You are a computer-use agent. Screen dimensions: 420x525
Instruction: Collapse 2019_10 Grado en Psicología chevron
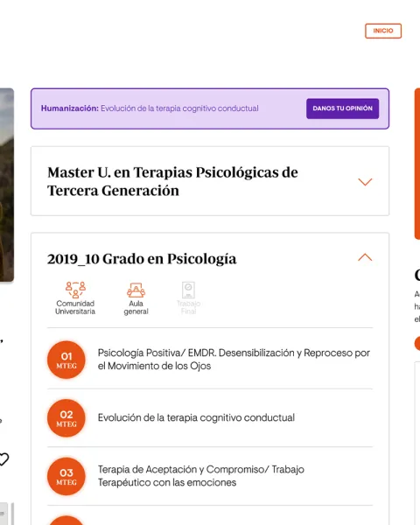coord(365,257)
